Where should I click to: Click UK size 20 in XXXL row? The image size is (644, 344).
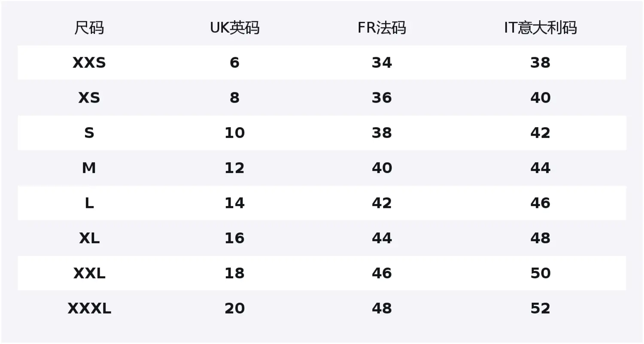[x=234, y=308]
